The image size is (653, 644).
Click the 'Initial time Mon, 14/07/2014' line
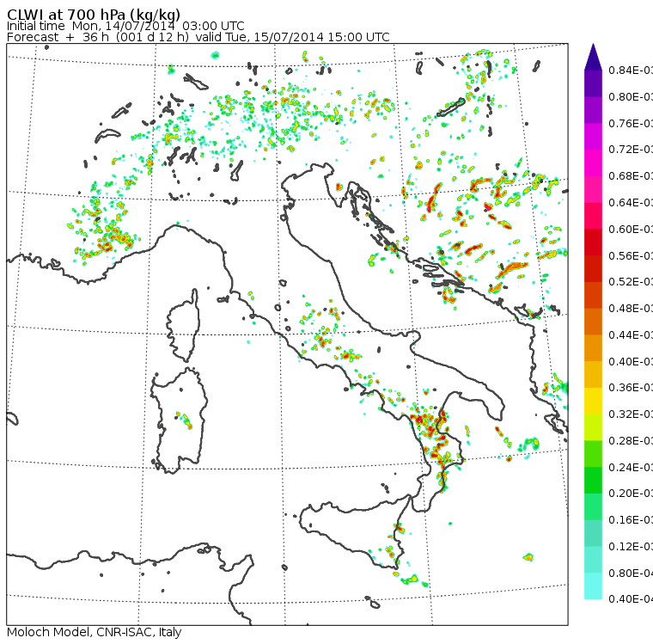(125, 26)
